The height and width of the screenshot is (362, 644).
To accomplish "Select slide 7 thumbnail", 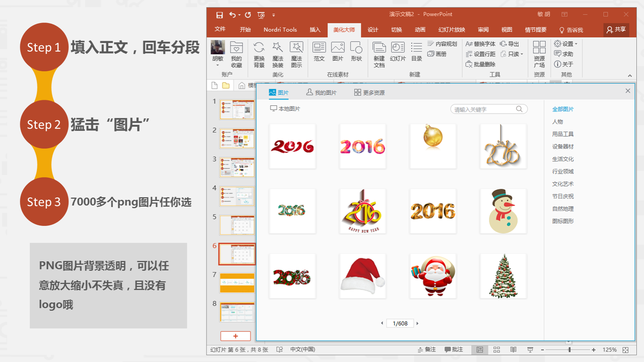I will (237, 283).
